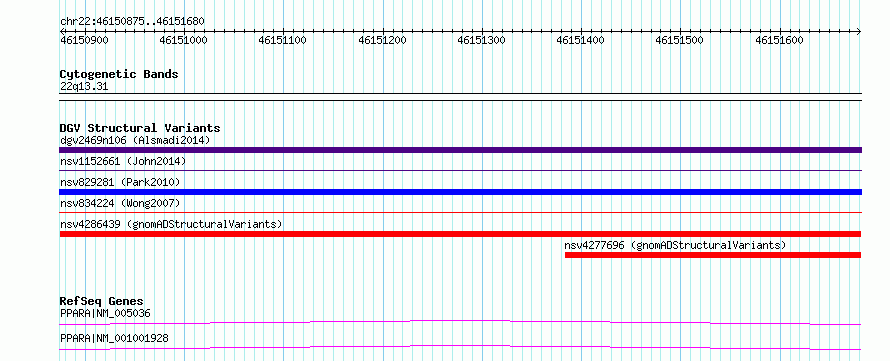The width and height of the screenshot is (890, 361).
Task: Select the nsv1152661 (John2014) thin variant line
Action: (460, 170)
